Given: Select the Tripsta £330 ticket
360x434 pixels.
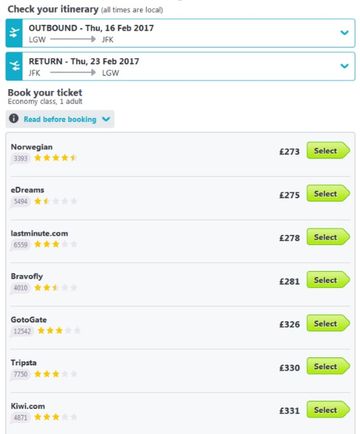Looking at the screenshot, I should (328, 366).
